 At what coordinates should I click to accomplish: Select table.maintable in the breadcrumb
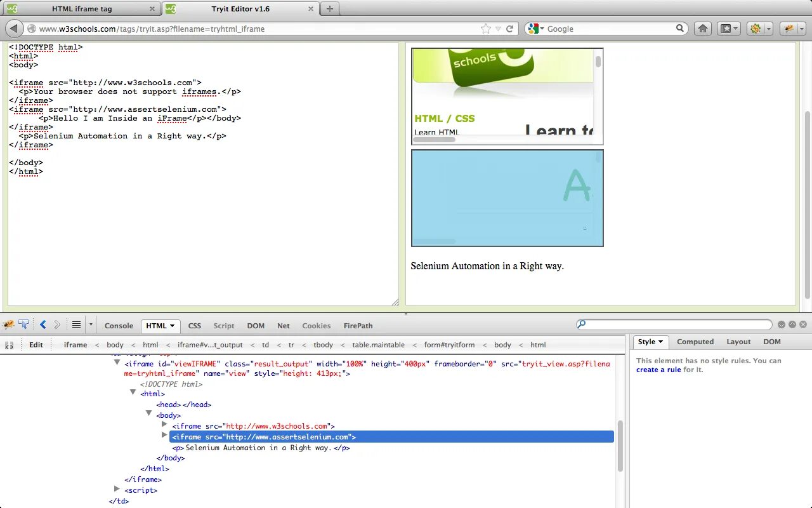tap(378, 345)
